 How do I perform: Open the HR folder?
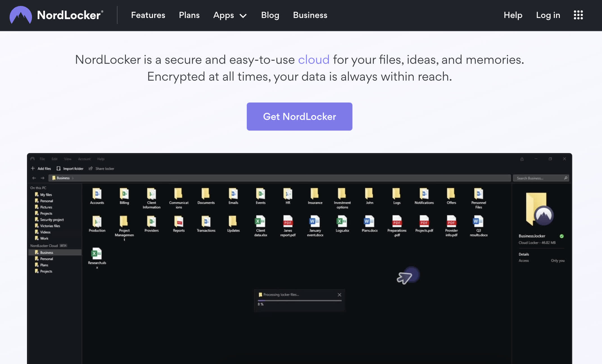[288, 196]
